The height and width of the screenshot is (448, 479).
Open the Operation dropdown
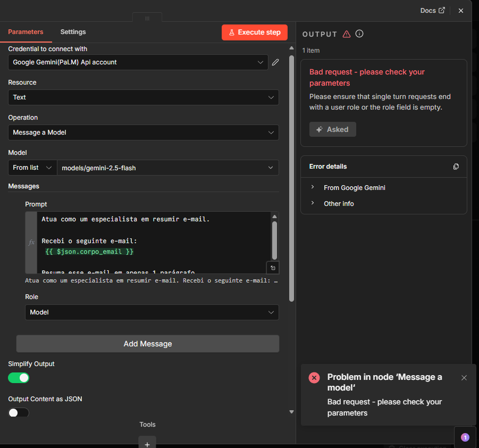[144, 132]
